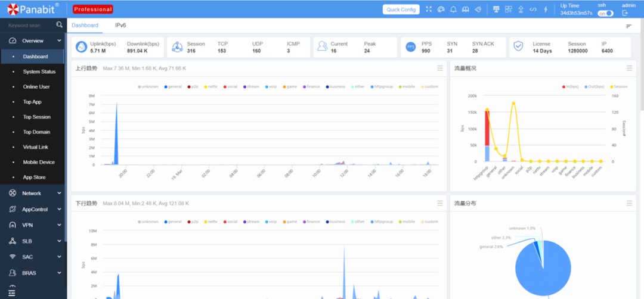Click the red Professional badge
Image resolution: width=644 pixels, height=299 pixels.
point(93,9)
